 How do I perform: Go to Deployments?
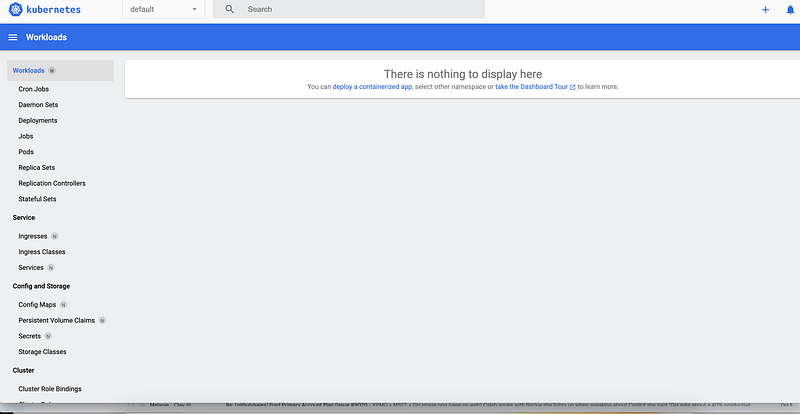pos(38,120)
